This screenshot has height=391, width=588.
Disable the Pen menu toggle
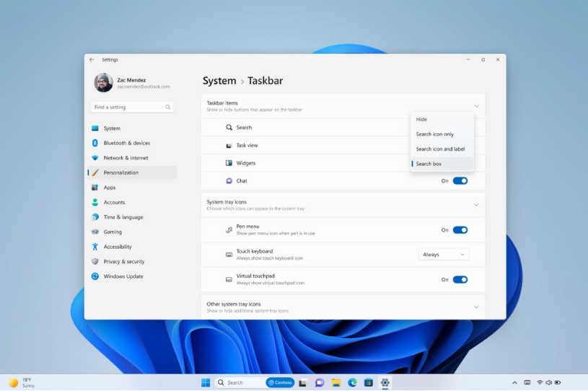(x=460, y=230)
